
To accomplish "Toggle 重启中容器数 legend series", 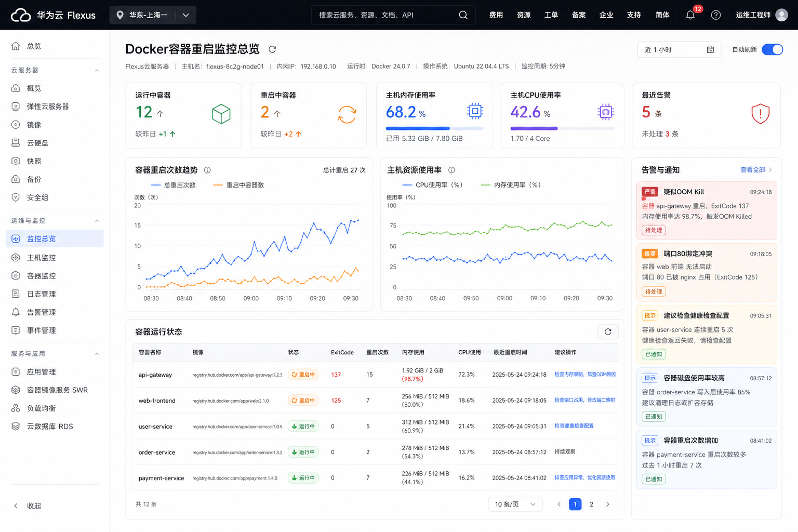I will point(238,185).
